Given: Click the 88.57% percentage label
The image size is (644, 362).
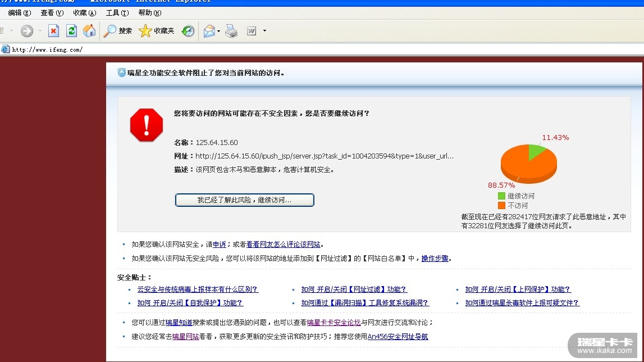Looking at the screenshot, I should [501, 185].
